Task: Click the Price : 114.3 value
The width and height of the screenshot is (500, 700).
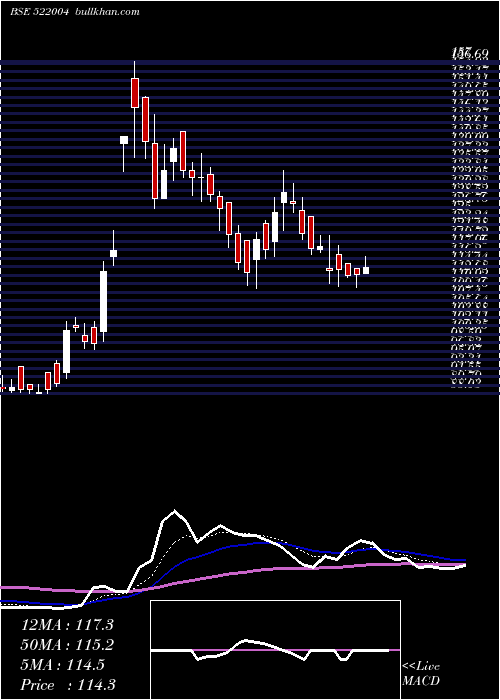Action: coord(67,685)
